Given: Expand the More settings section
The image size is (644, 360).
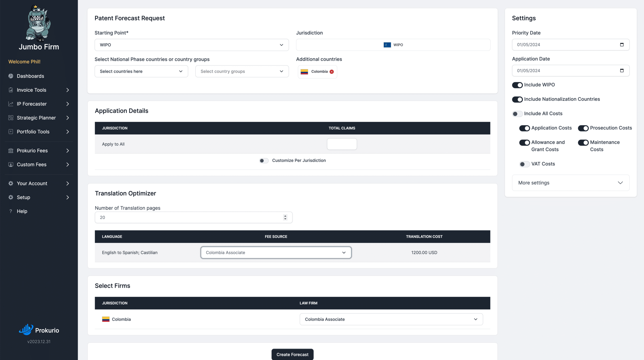Looking at the screenshot, I should tap(571, 183).
